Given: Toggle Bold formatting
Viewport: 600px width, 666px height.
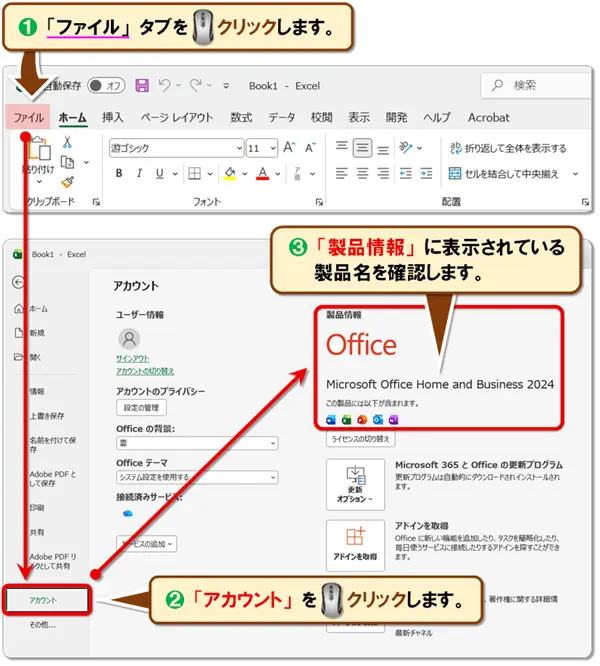Looking at the screenshot, I should [119, 173].
